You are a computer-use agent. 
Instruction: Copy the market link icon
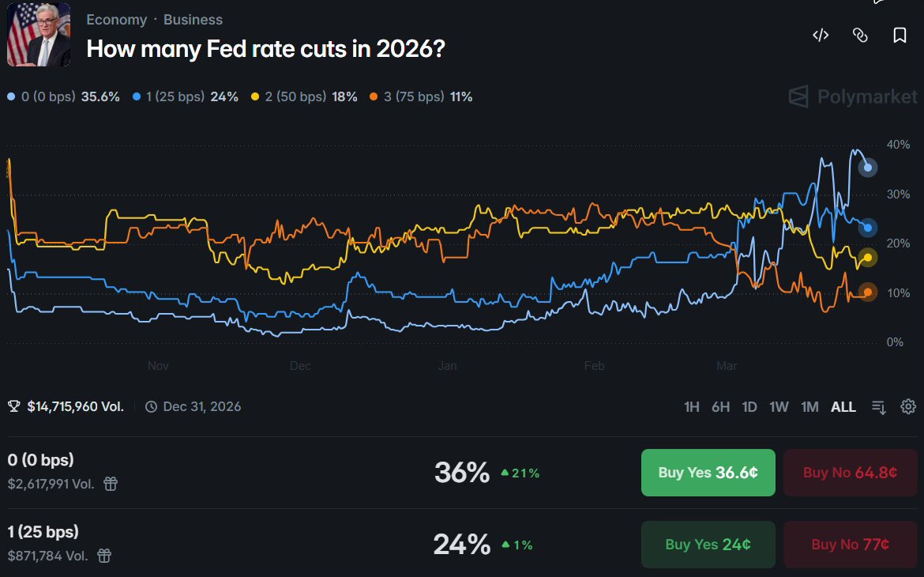click(x=860, y=36)
